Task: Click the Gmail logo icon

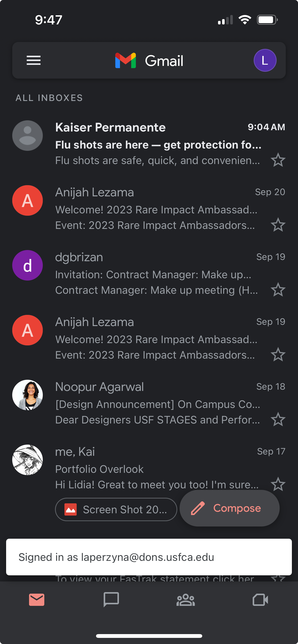Action: [x=126, y=61]
